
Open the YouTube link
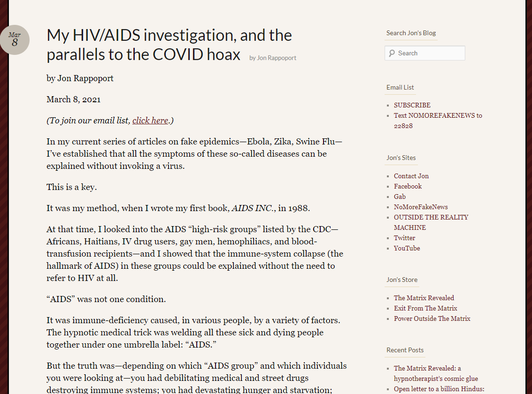[x=407, y=248]
